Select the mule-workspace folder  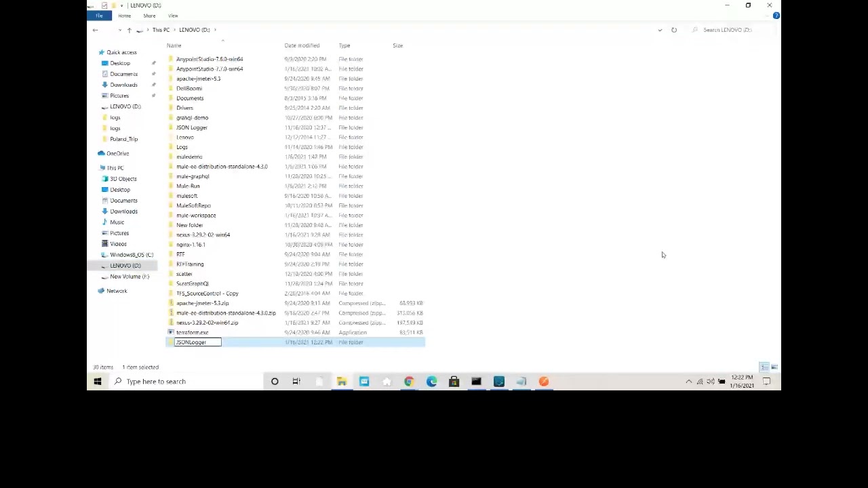pos(196,216)
